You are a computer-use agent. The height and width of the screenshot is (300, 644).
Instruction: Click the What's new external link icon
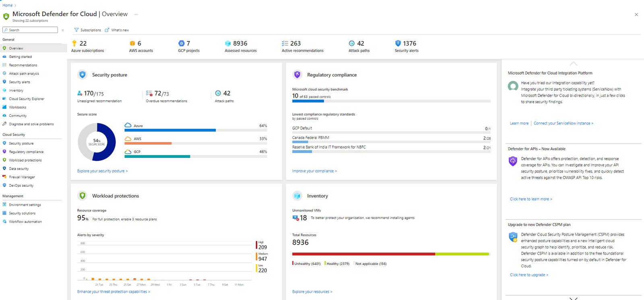point(107,30)
